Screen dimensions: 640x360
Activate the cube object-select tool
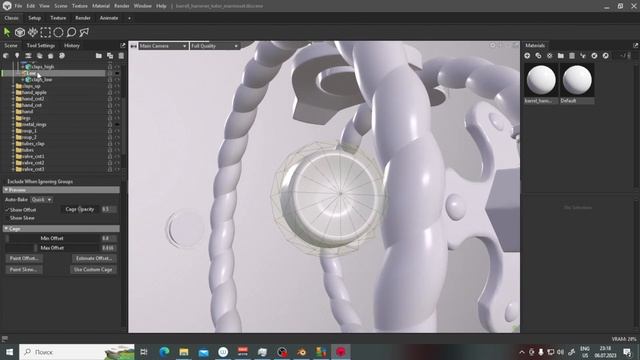(20, 32)
